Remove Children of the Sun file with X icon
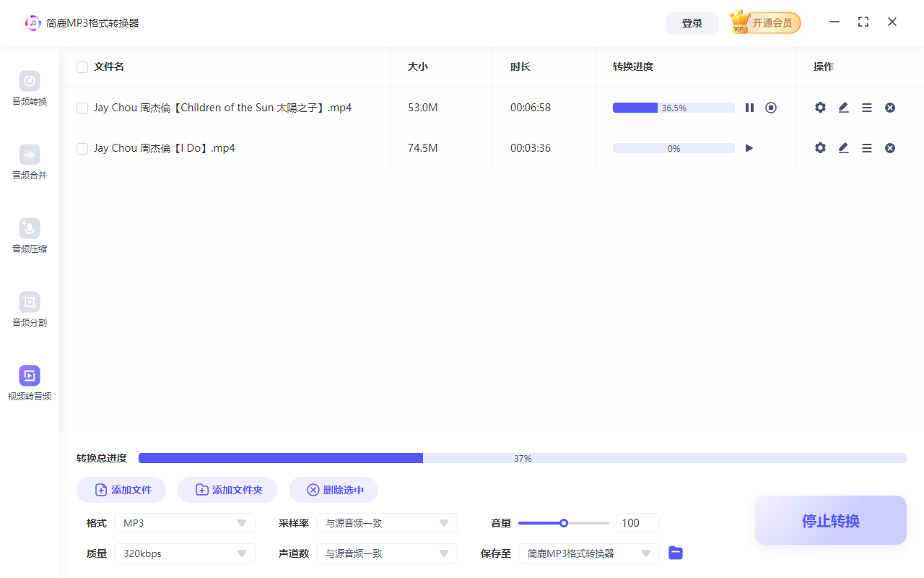Image resolution: width=924 pixels, height=578 pixels. point(890,108)
